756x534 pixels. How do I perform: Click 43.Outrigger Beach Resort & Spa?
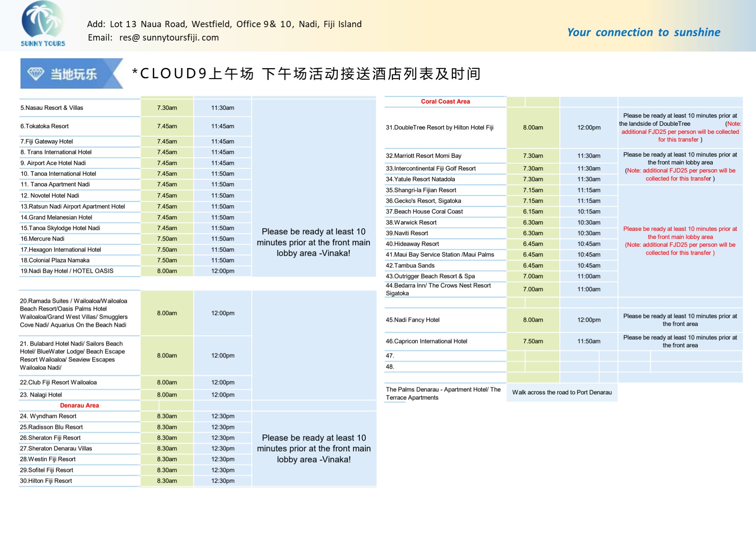coord(430,276)
